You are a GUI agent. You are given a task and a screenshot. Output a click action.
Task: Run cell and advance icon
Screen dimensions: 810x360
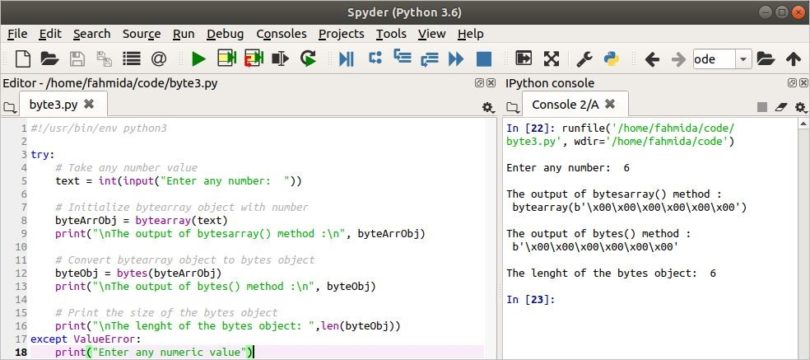[254, 58]
